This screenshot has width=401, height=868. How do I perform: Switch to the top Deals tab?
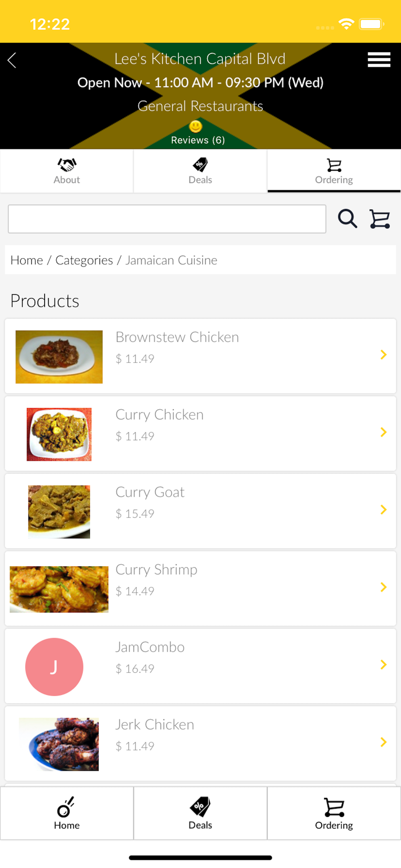coord(200,171)
